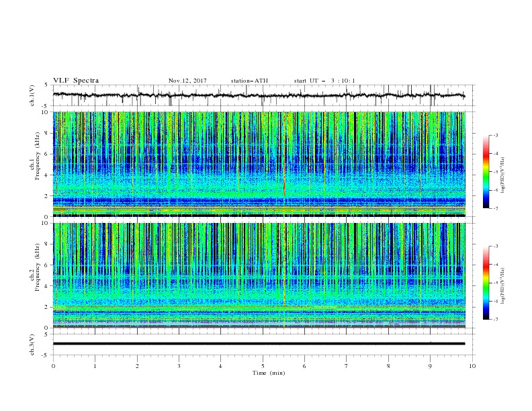Click time axis tick label "9"

tap(430, 366)
